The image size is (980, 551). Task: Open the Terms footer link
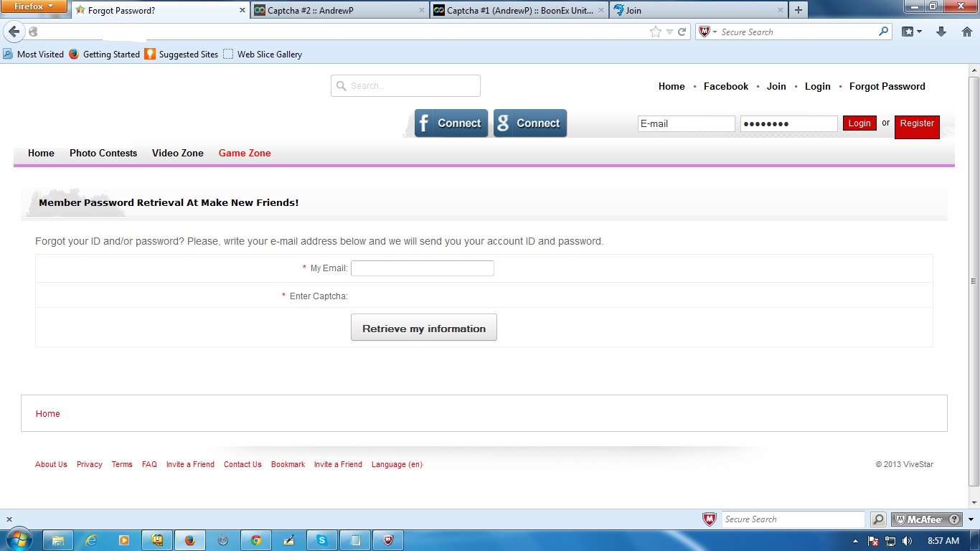(122, 464)
